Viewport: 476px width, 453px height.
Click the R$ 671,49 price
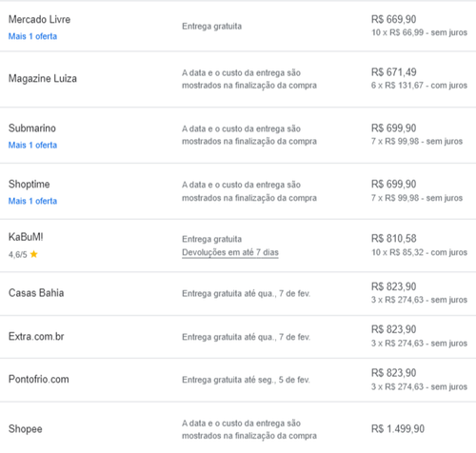point(394,72)
